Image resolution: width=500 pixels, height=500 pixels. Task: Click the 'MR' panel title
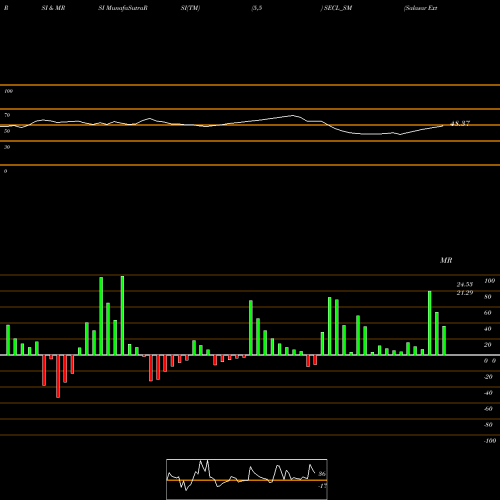tap(446, 260)
